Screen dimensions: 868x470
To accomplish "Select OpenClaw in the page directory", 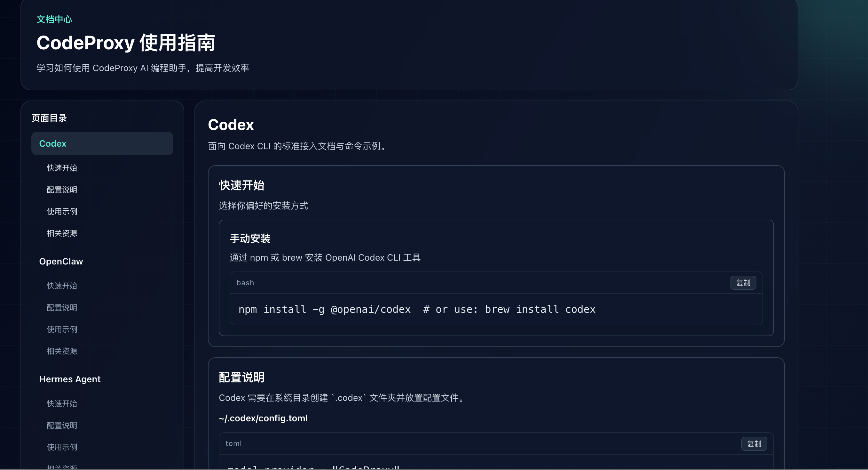I will click(61, 262).
